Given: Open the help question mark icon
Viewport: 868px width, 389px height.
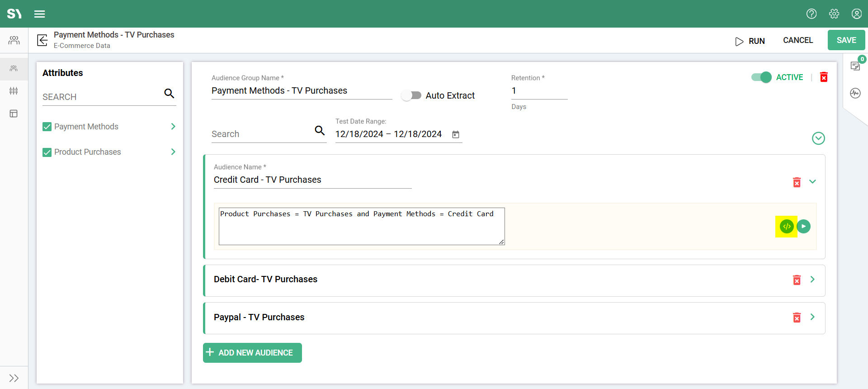Looking at the screenshot, I should (x=811, y=14).
